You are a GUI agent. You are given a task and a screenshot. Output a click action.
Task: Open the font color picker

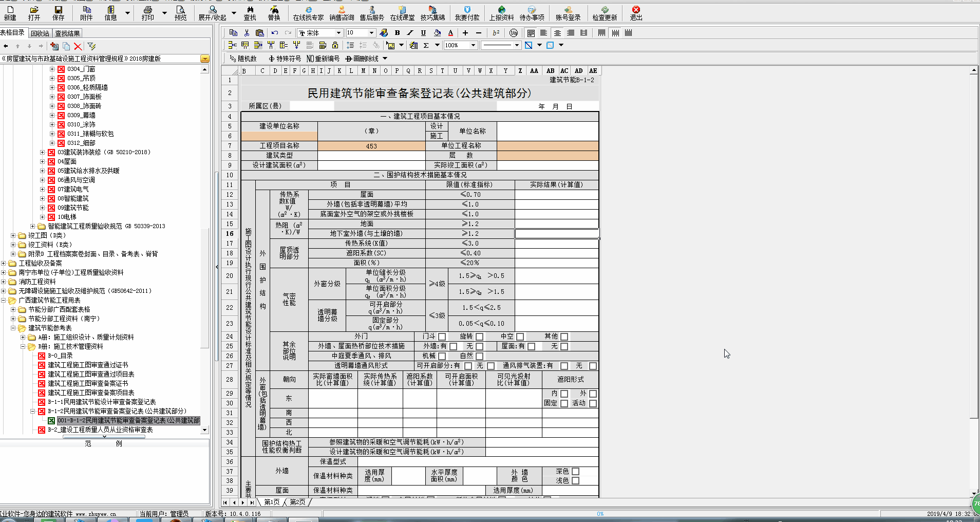[450, 32]
